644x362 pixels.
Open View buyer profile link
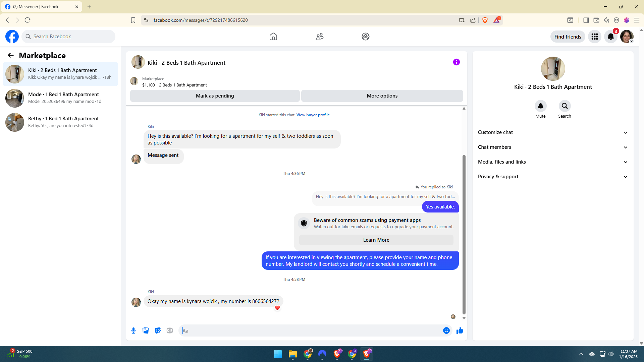click(313, 115)
